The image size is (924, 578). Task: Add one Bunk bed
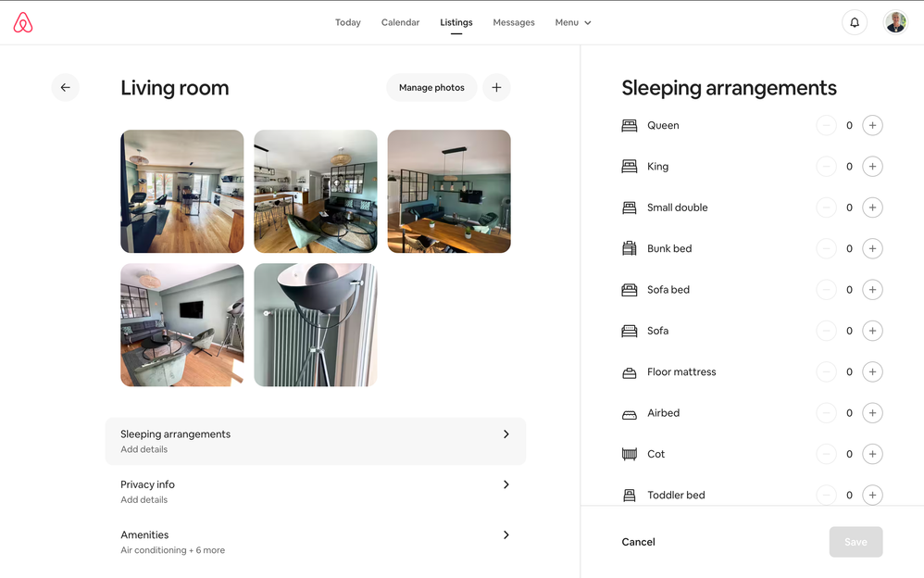pos(872,249)
